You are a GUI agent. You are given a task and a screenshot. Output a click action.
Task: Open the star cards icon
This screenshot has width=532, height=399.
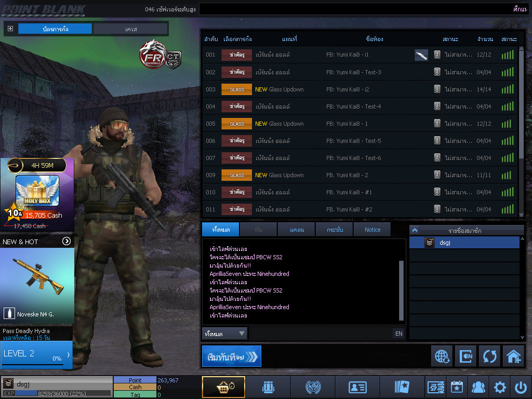[x=402, y=387]
